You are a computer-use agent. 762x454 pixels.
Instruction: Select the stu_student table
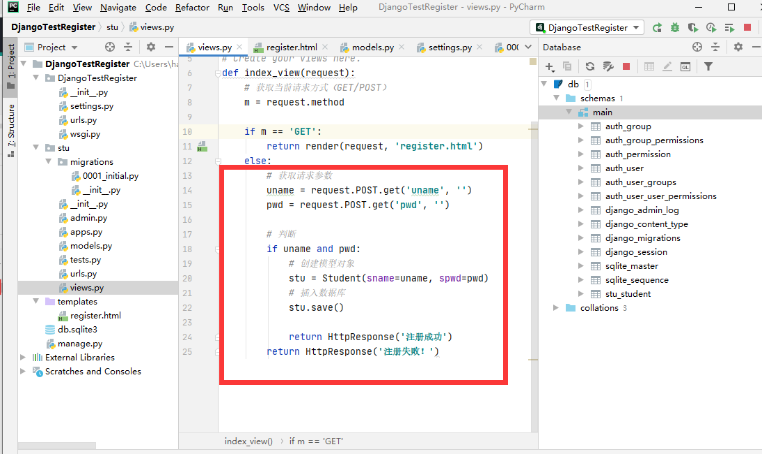coord(627,294)
